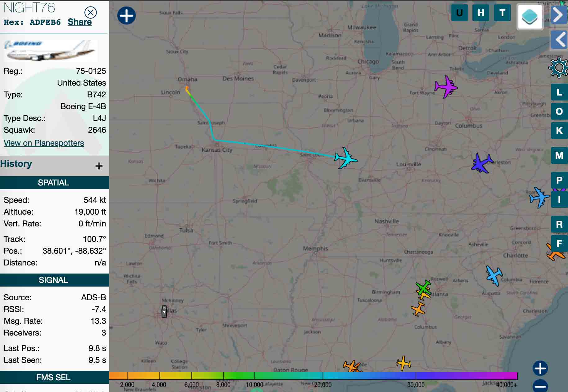
Task: Click the right-pointing chevron button
Action: 559,15
